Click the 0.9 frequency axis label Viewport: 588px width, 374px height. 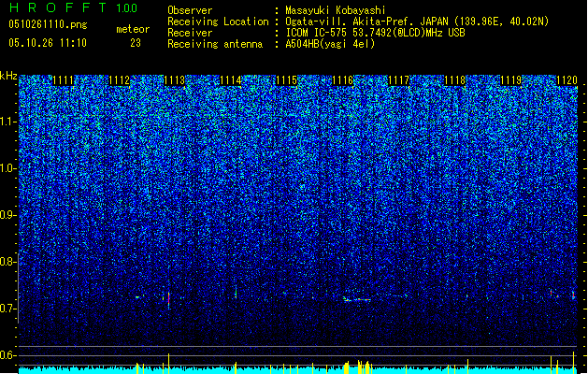[x=7, y=215]
